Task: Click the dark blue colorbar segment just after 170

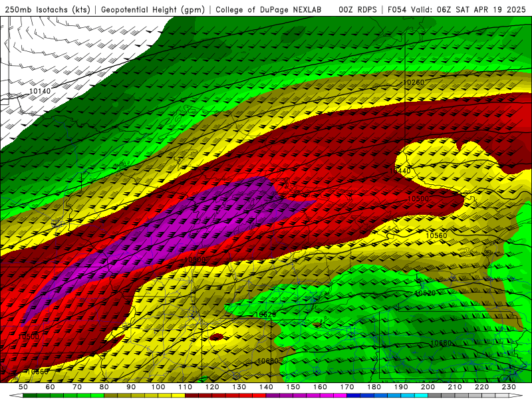Action: [x=354, y=396]
